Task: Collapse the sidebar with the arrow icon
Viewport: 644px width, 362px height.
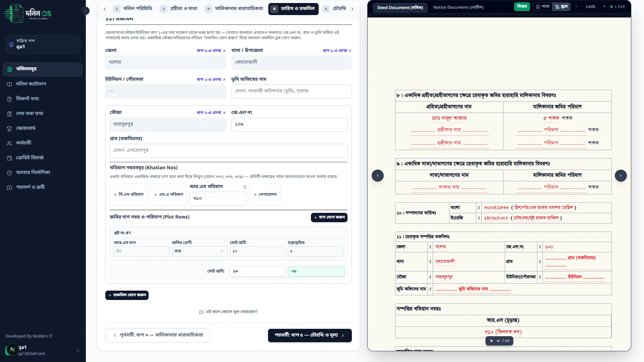Action: pos(86,11)
